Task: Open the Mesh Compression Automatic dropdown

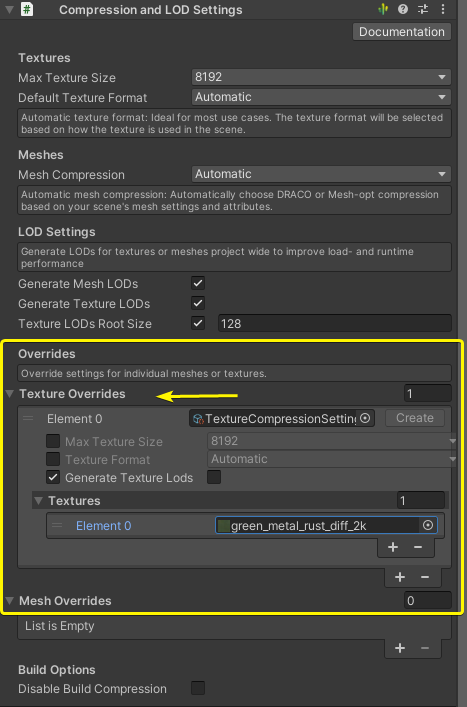Action: (x=321, y=174)
